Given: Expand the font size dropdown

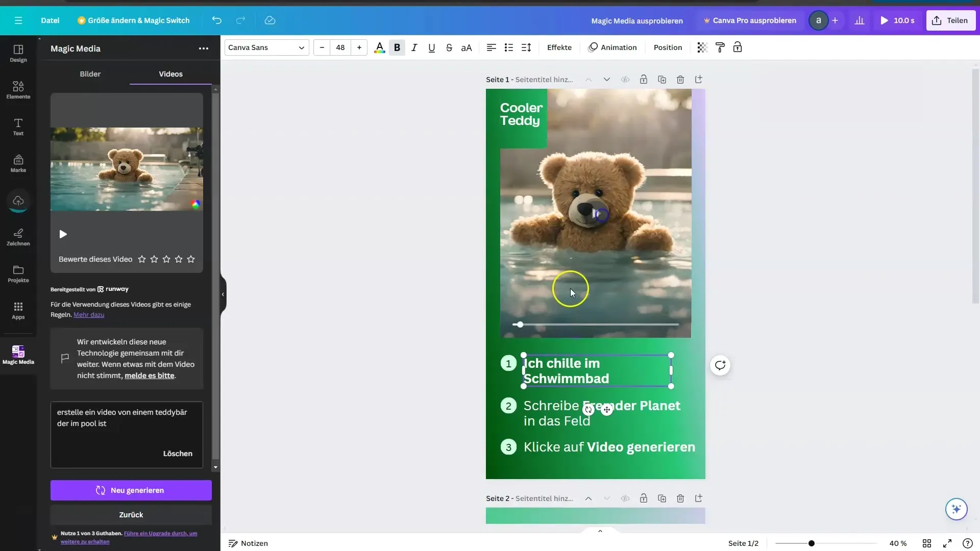Looking at the screenshot, I should [x=340, y=47].
